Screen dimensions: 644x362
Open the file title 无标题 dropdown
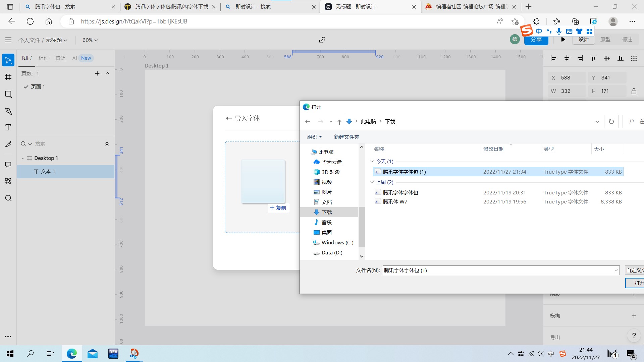point(56,40)
